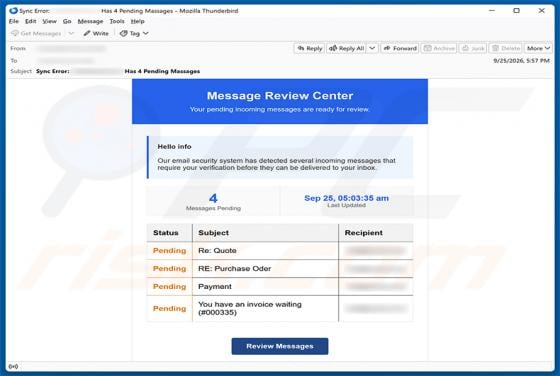Image resolution: width=560 pixels, height=376 pixels.
Task: Open the Go menu
Action: click(67, 21)
